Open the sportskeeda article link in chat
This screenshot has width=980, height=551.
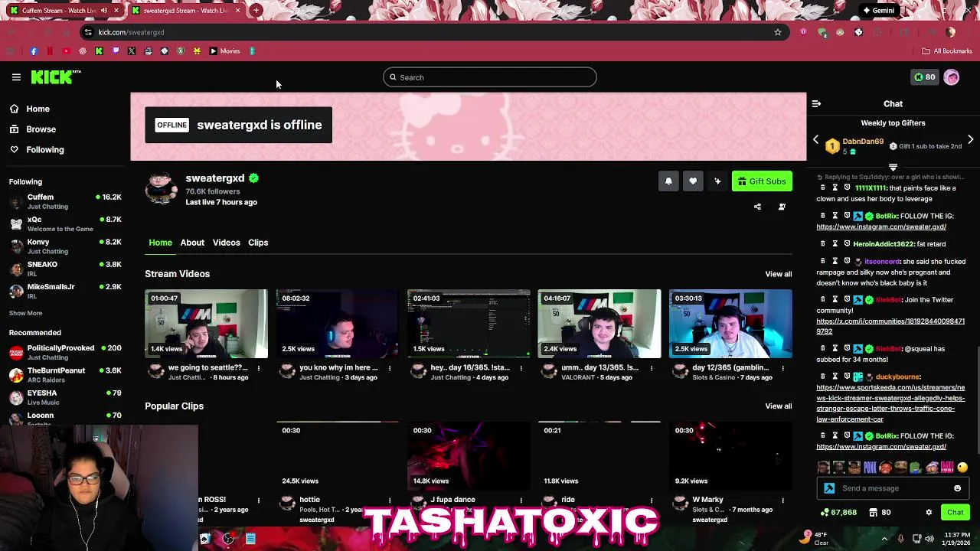890,403
